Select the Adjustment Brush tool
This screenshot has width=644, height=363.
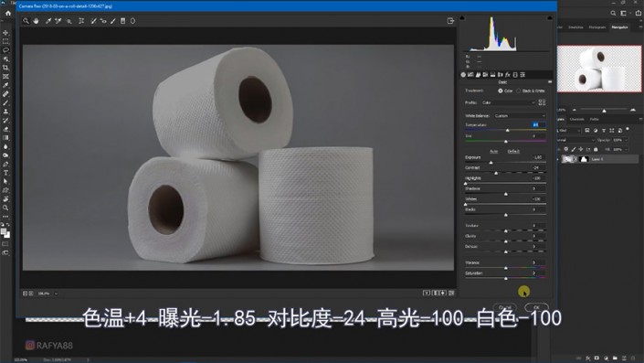tap(113, 21)
